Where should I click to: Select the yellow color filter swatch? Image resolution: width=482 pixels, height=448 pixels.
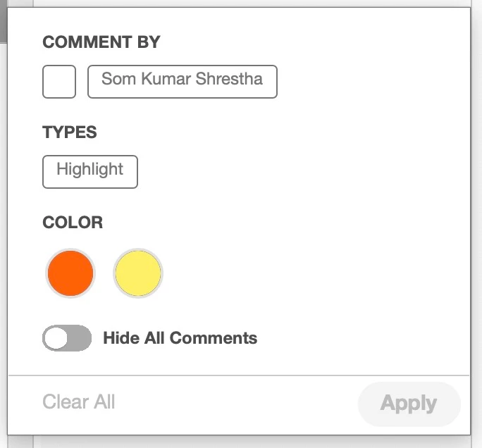coord(138,273)
